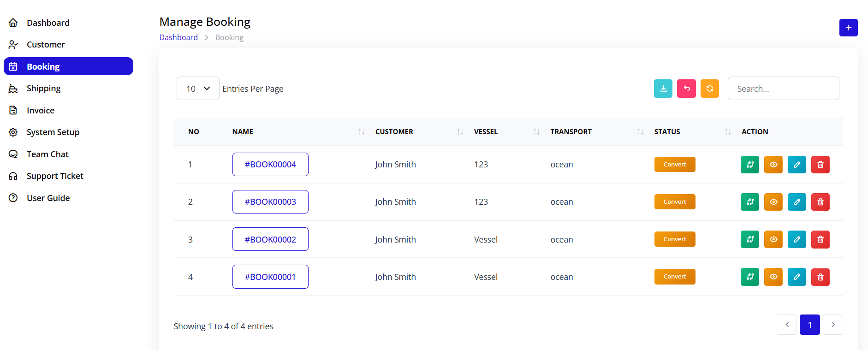Sort table by Name column arrows

point(362,132)
